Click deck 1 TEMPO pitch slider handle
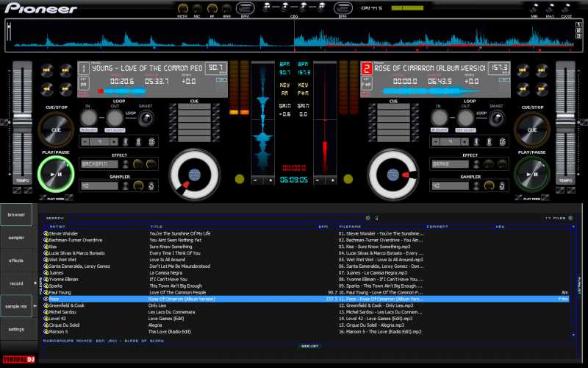This screenshot has width=588, height=368. click(x=23, y=122)
